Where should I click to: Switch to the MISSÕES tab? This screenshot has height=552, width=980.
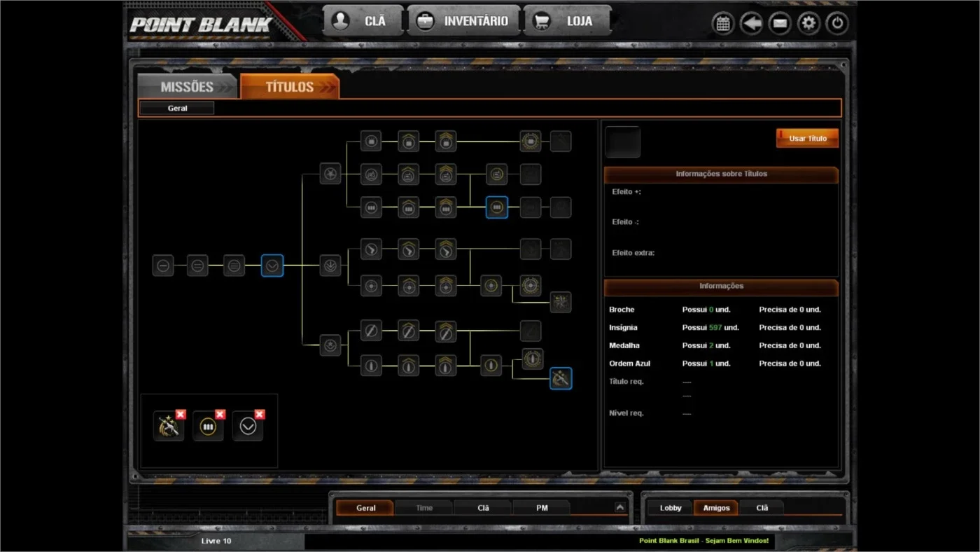coord(187,87)
